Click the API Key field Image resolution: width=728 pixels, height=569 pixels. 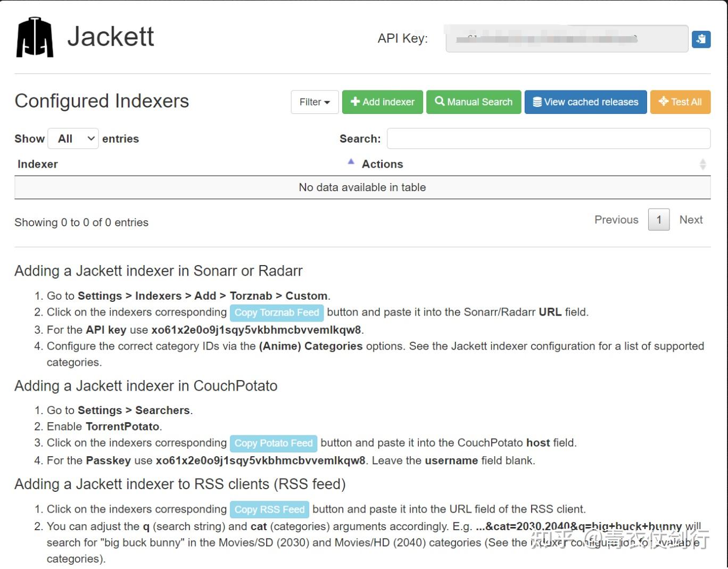567,39
